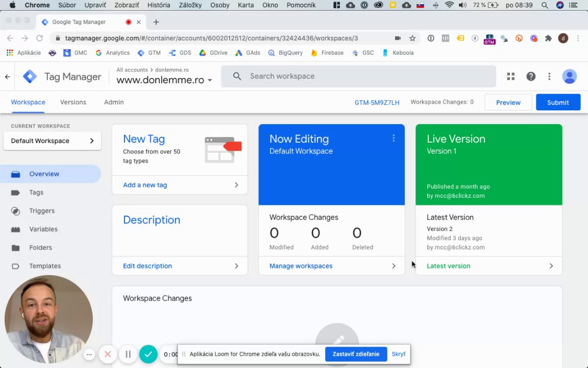The height and width of the screenshot is (368, 588).
Task: Open Chrome three-dot menu
Action: pyautogui.click(x=578, y=38)
